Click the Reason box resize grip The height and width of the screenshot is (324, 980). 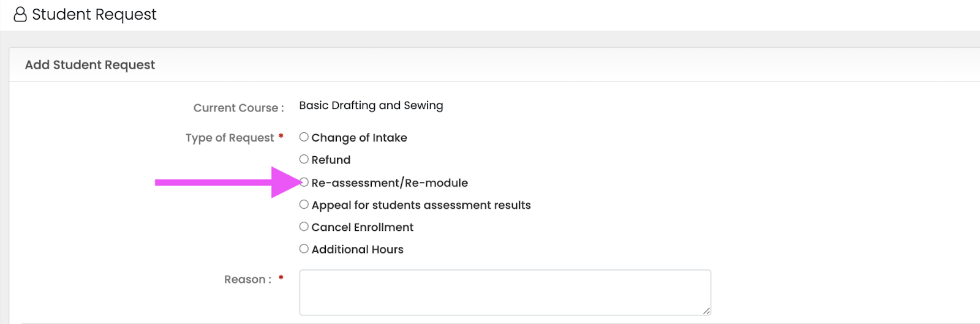coord(706,311)
